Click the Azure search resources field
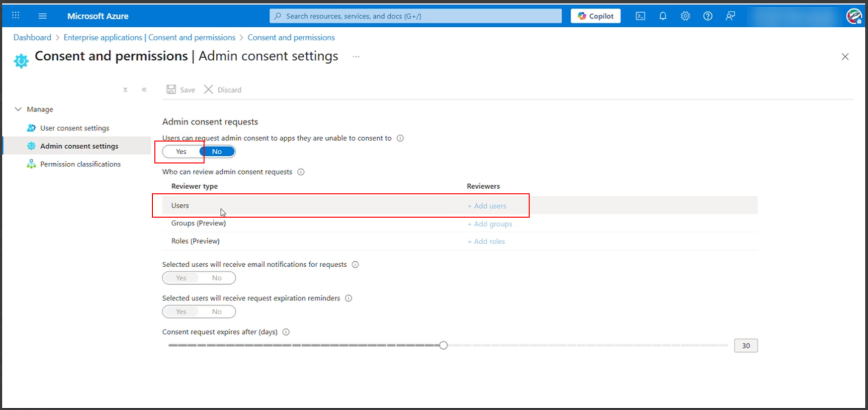 click(x=415, y=16)
